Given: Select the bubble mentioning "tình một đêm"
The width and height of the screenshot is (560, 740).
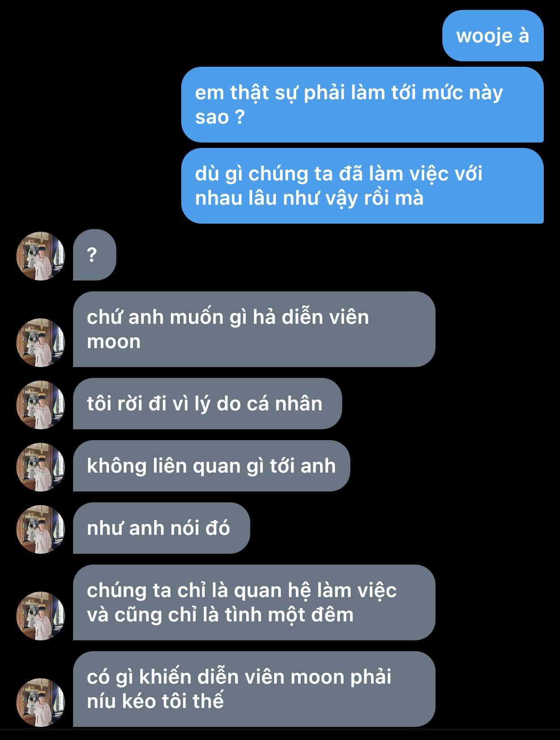Looking at the screenshot, I should pyautogui.click(x=254, y=602).
